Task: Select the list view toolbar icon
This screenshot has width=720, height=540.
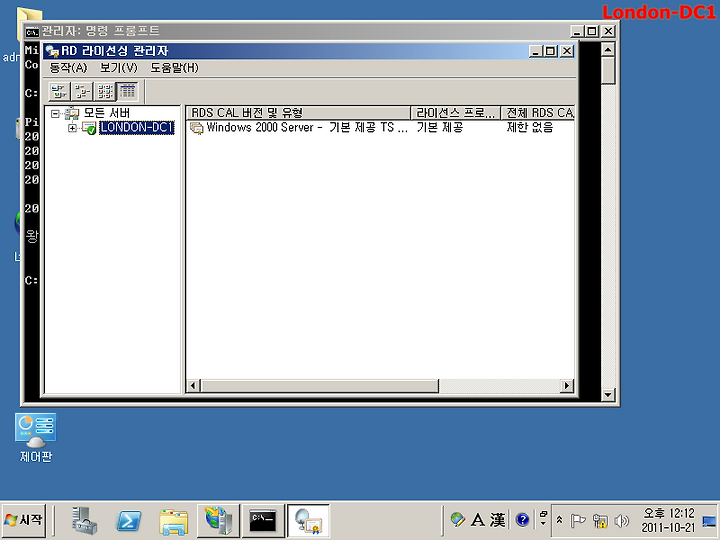Action: click(x=105, y=91)
